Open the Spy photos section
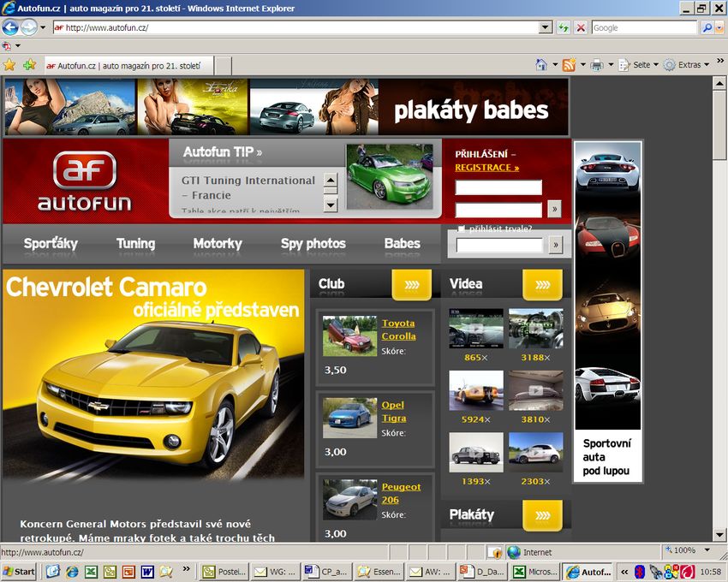728x582 pixels. 313,243
